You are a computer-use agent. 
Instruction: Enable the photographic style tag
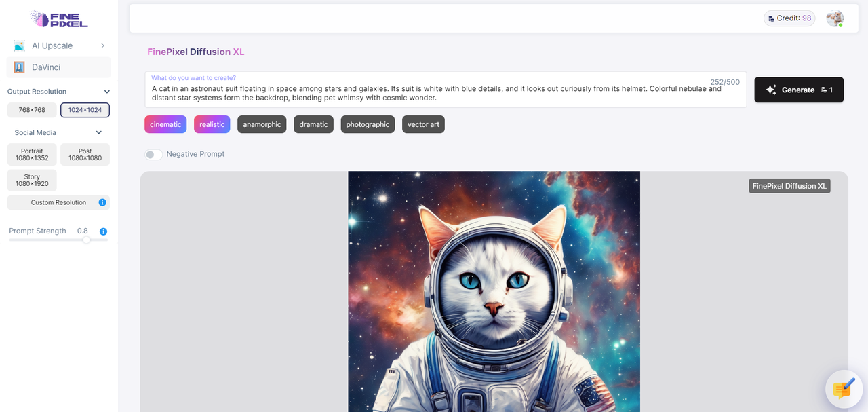368,124
